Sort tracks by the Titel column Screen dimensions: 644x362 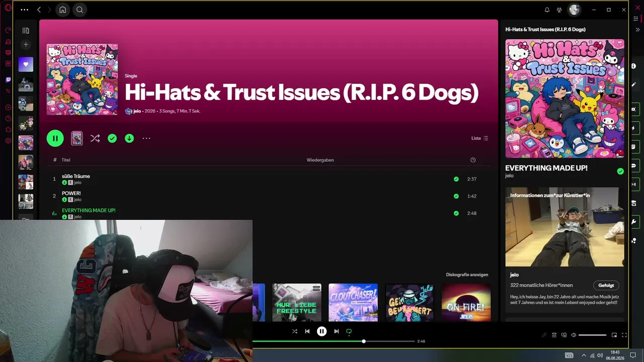point(66,160)
